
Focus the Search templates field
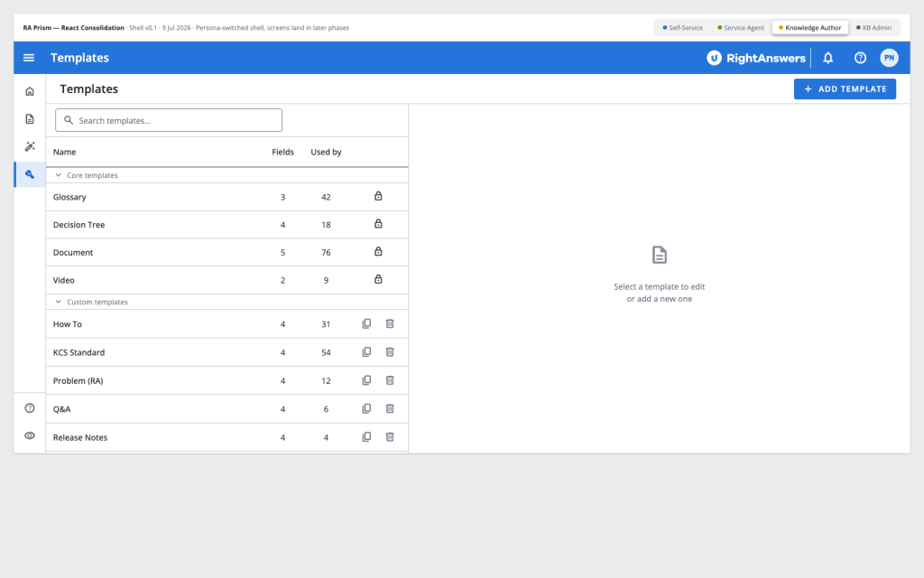169,120
